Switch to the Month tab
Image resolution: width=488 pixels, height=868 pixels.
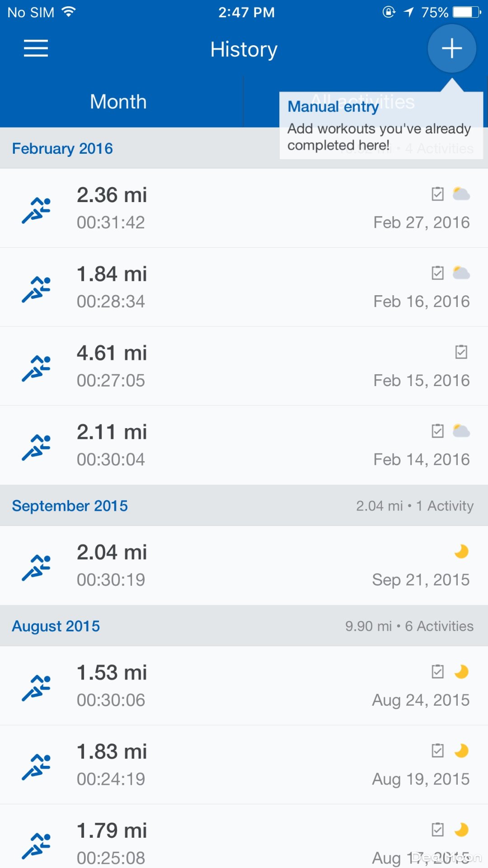(x=118, y=102)
